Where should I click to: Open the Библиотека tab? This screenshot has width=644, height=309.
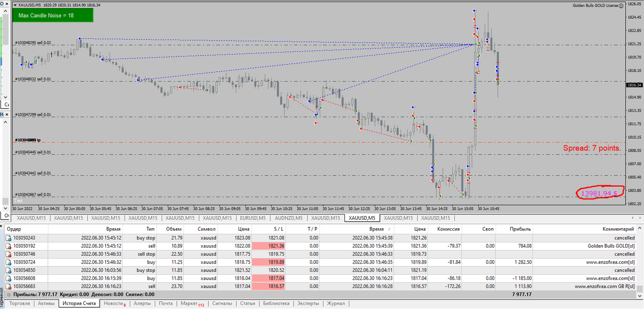point(276,304)
